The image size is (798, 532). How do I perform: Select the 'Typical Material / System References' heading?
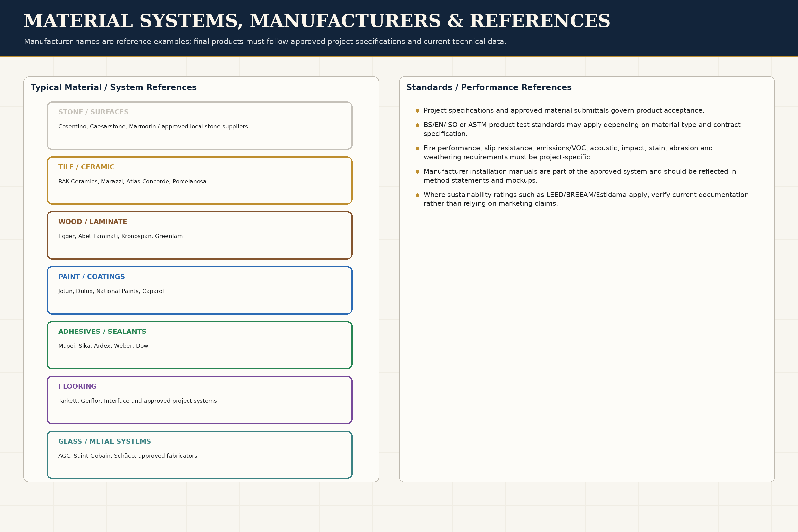113,87
